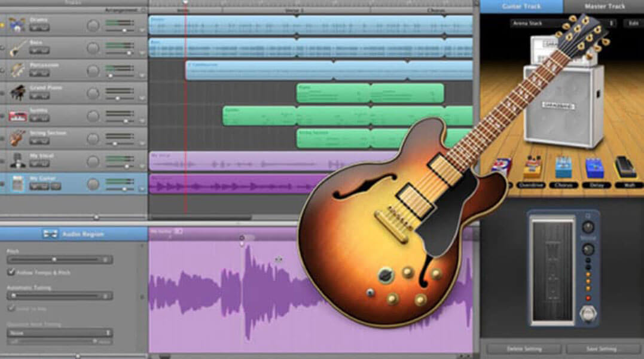The width and height of the screenshot is (644, 359).
Task: Click the Audio Region editor icon
Action: coord(50,234)
